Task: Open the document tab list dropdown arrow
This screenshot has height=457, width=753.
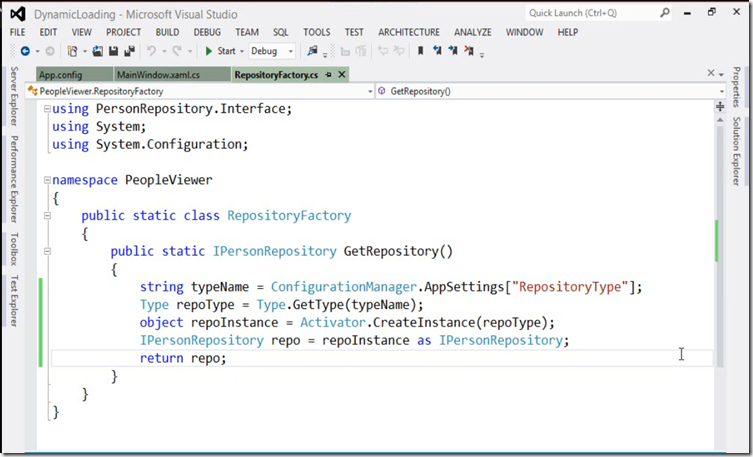Action: point(721,74)
